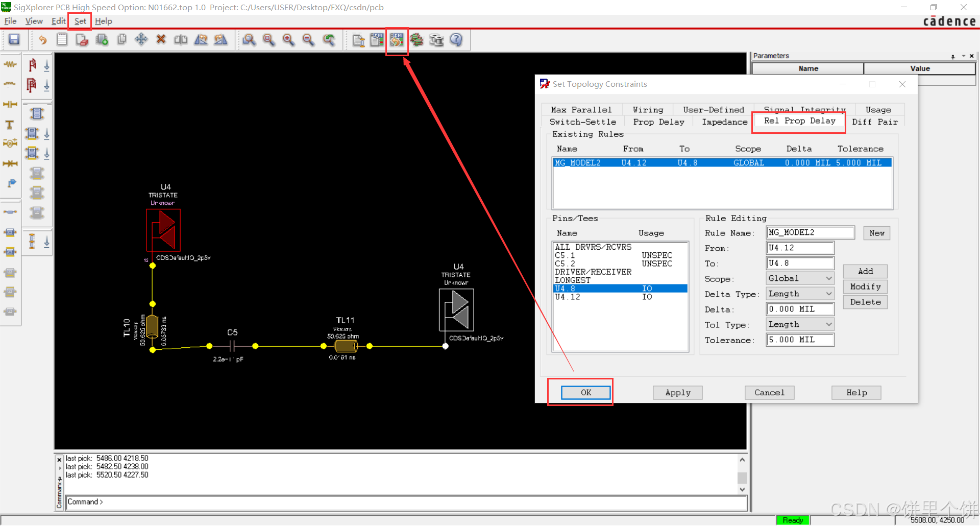
Task: Open the Delta Type dropdown
Action: [x=800, y=294]
